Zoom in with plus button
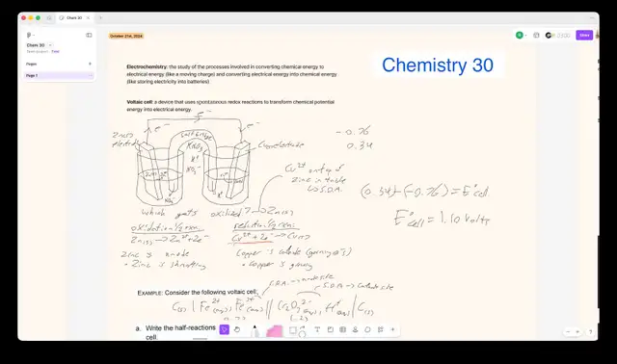Viewport: 617px width, 364px height. [x=577, y=332]
